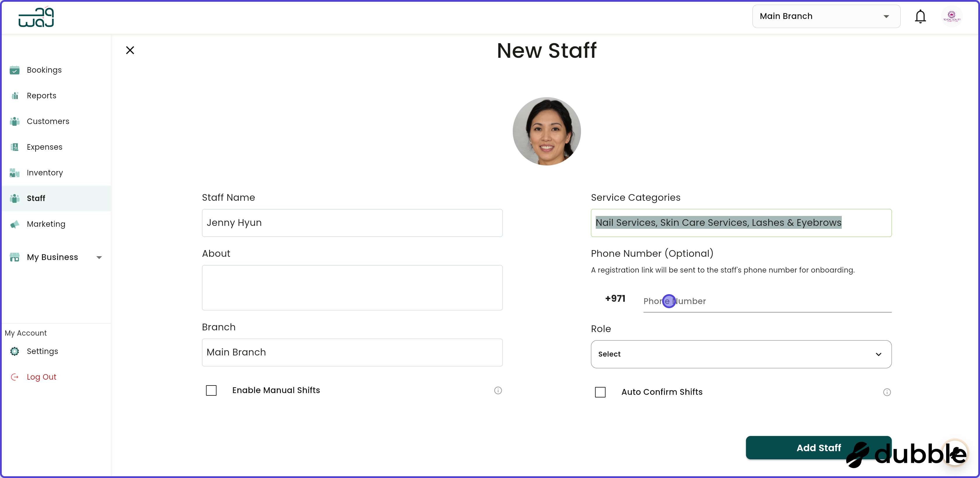The image size is (980, 478).
Task: Check the Auto Confirm Shifts box
Action: (600, 392)
